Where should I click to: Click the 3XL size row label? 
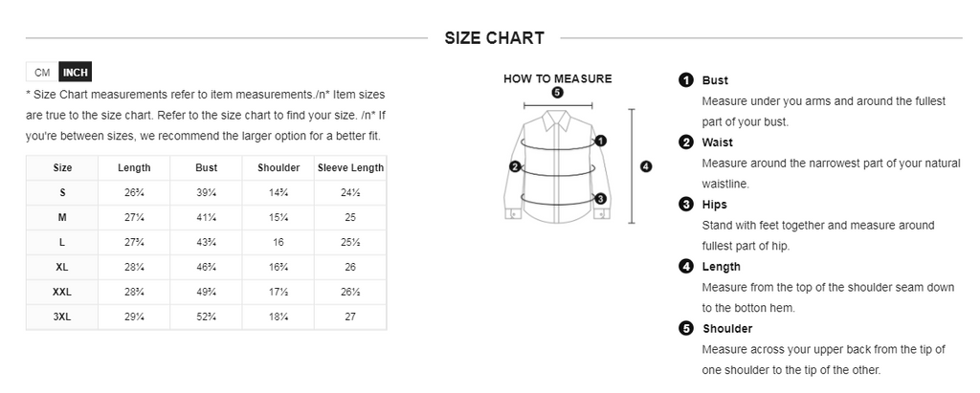coord(62,317)
